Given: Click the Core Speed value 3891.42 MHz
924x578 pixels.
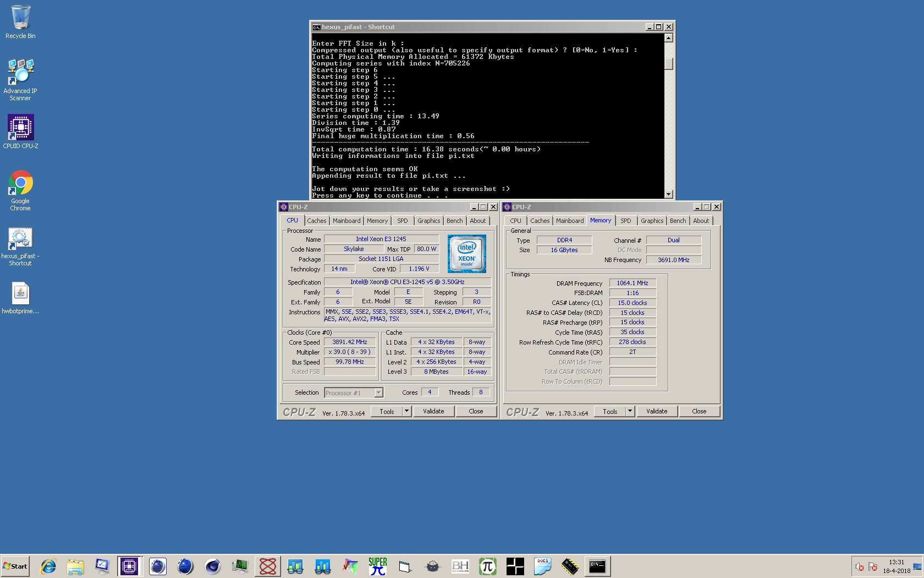Looking at the screenshot, I should tap(350, 342).
